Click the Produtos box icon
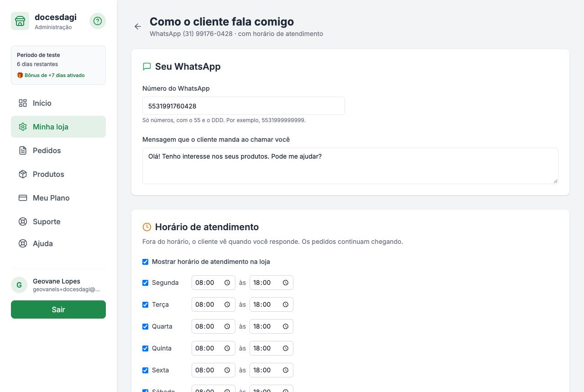584x392 pixels. pyautogui.click(x=23, y=174)
